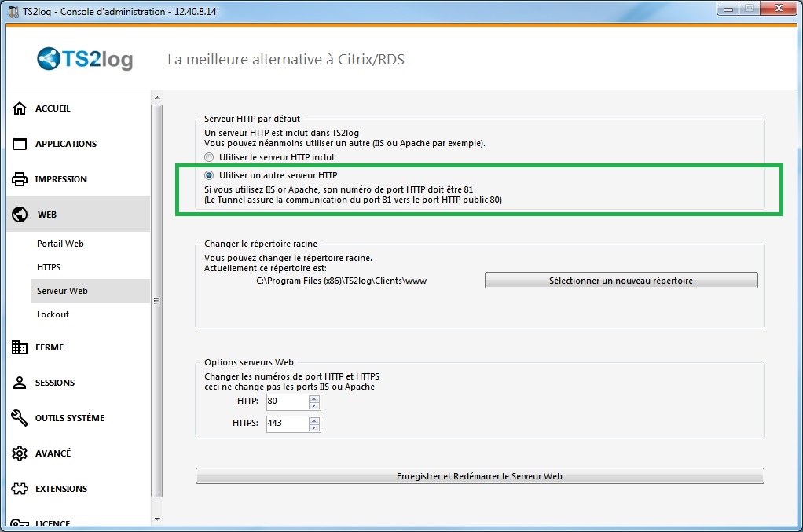Click the HTTPS port input field
The image size is (803, 532).
[x=288, y=424]
